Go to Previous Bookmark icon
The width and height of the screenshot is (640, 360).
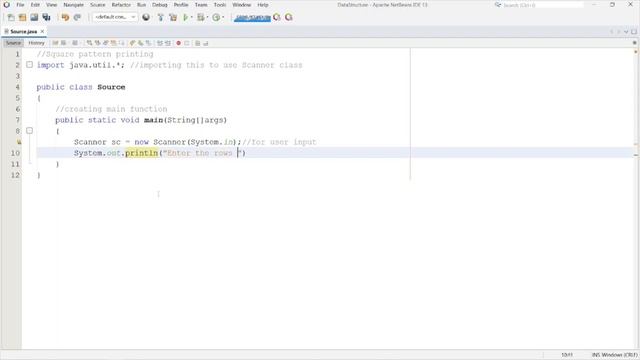click(132, 43)
